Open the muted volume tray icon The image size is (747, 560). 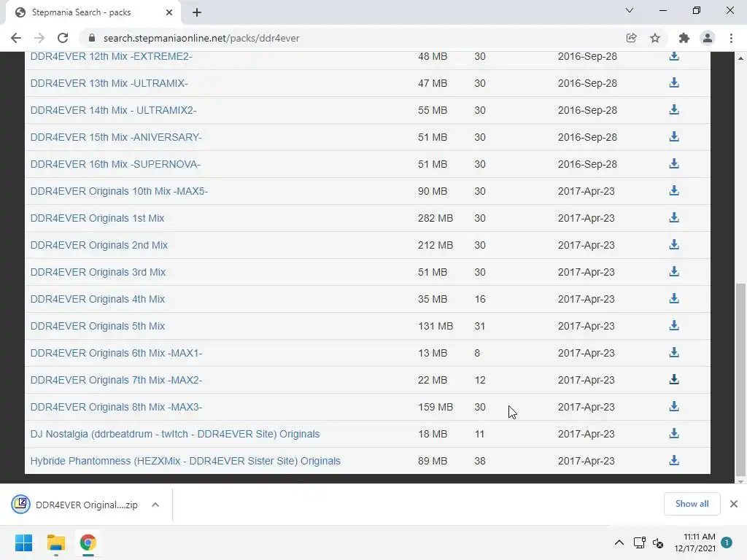(x=658, y=542)
